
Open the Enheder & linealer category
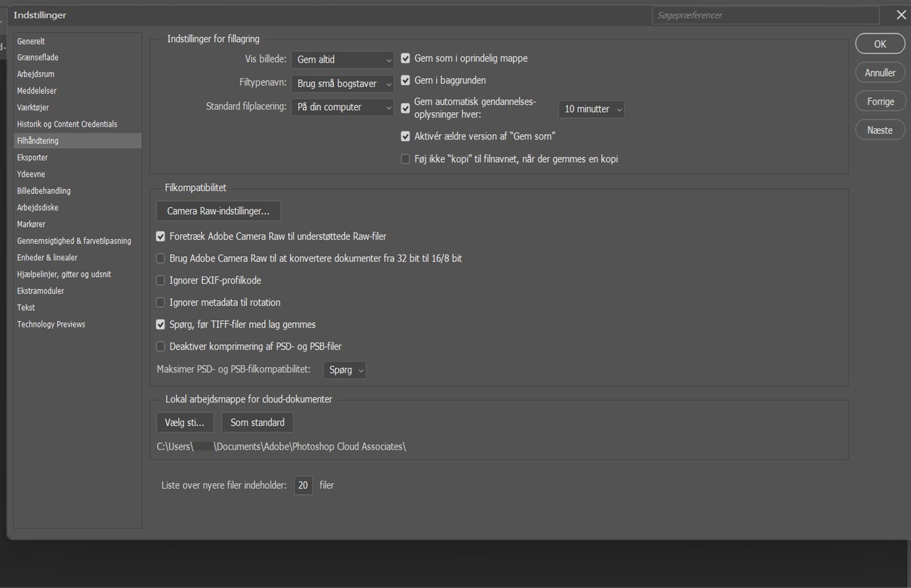[77, 257]
